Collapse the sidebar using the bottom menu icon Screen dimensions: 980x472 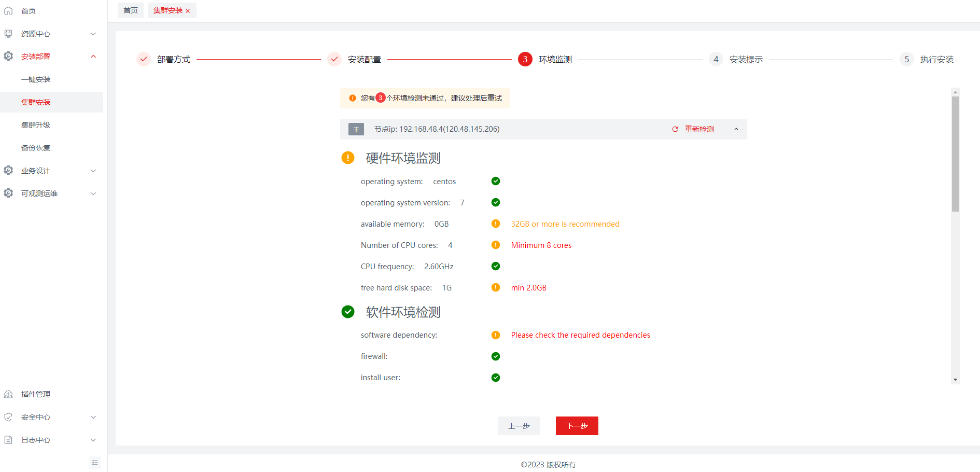tap(95, 463)
